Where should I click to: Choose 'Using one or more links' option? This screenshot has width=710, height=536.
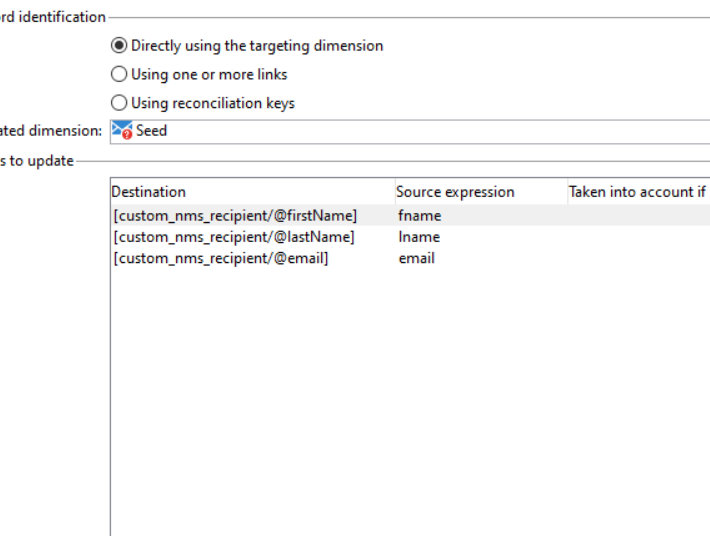120,74
